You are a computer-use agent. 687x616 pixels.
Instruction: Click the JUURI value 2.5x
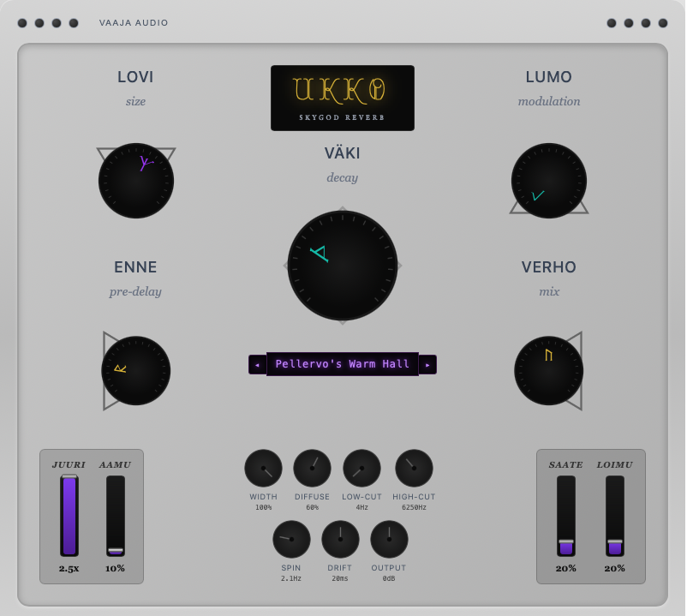pos(69,568)
